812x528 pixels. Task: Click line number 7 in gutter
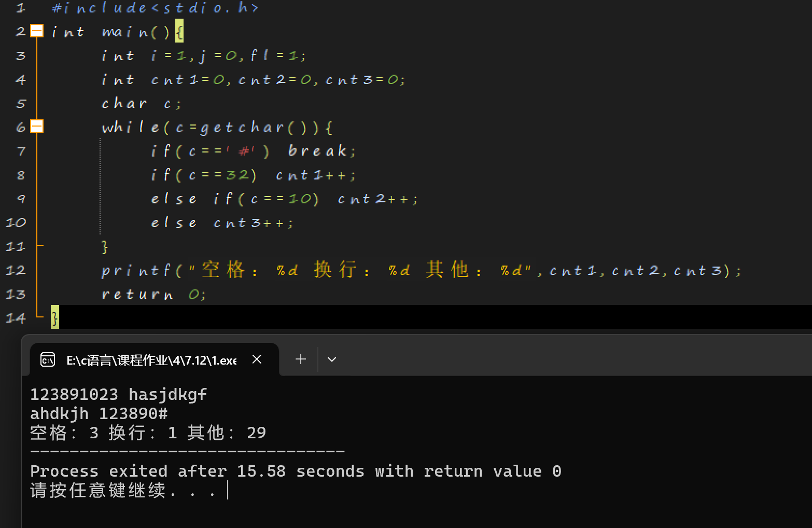pyautogui.click(x=21, y=151)
